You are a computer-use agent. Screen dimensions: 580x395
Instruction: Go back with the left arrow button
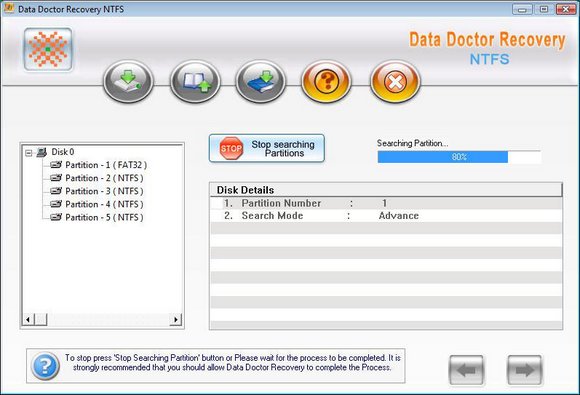[x=466, y=370]
